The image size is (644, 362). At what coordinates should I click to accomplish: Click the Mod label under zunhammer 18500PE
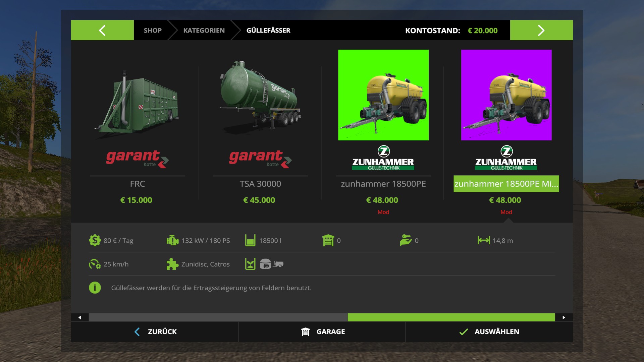[383, 212]
